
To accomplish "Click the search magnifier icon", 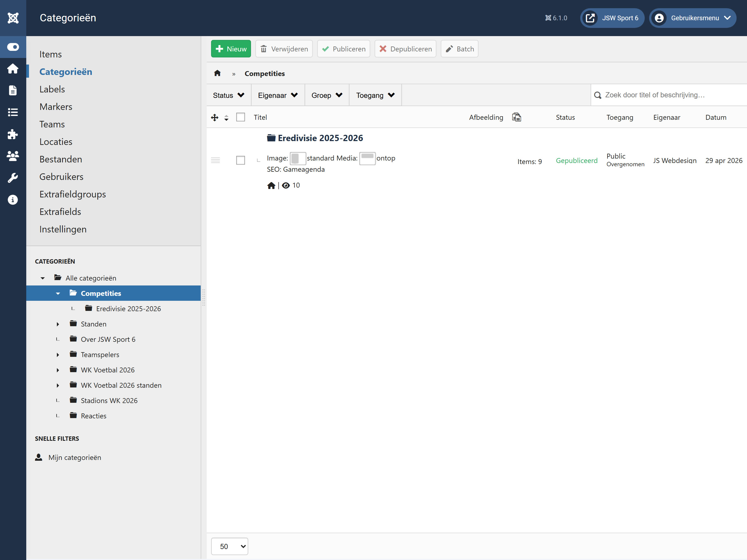I will [x=597, y=95].
